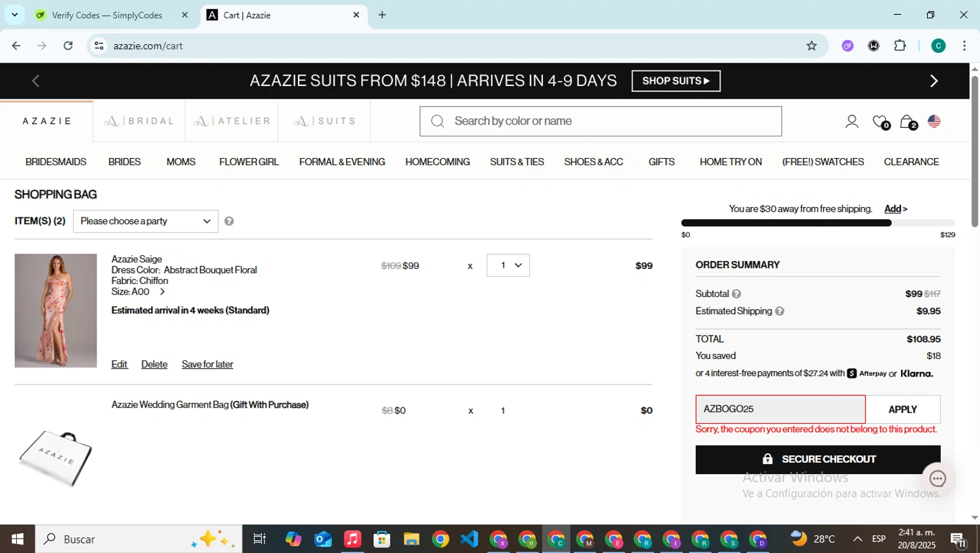Screen dimensions: 980x553
Task: Go back to previous page
Action: [x=16, y=46]
